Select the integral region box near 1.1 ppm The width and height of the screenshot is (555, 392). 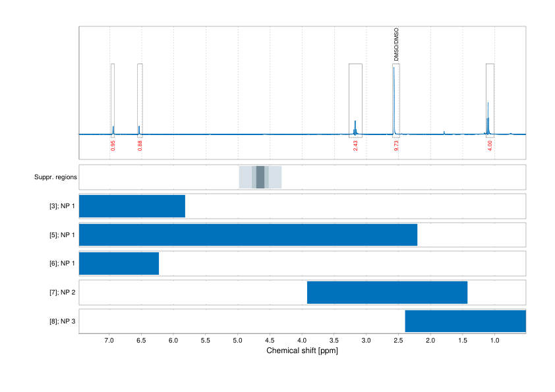tap(488, 98)
